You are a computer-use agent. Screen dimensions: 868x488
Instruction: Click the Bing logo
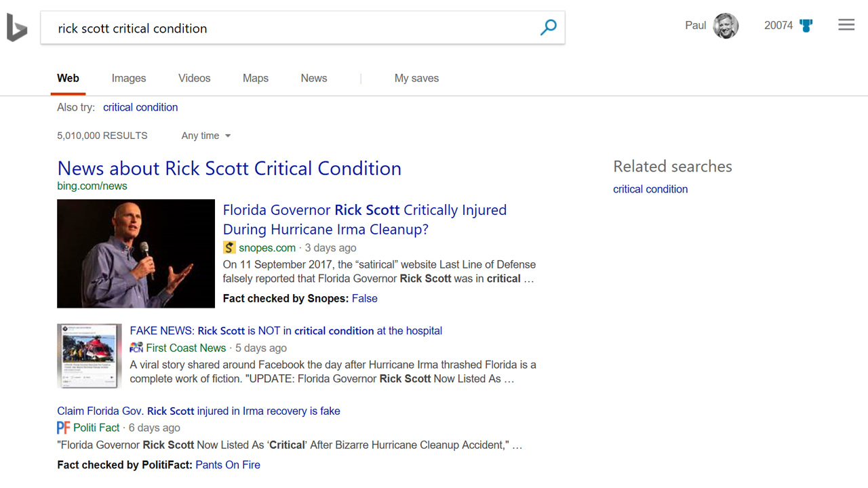[x=16, y=27]
